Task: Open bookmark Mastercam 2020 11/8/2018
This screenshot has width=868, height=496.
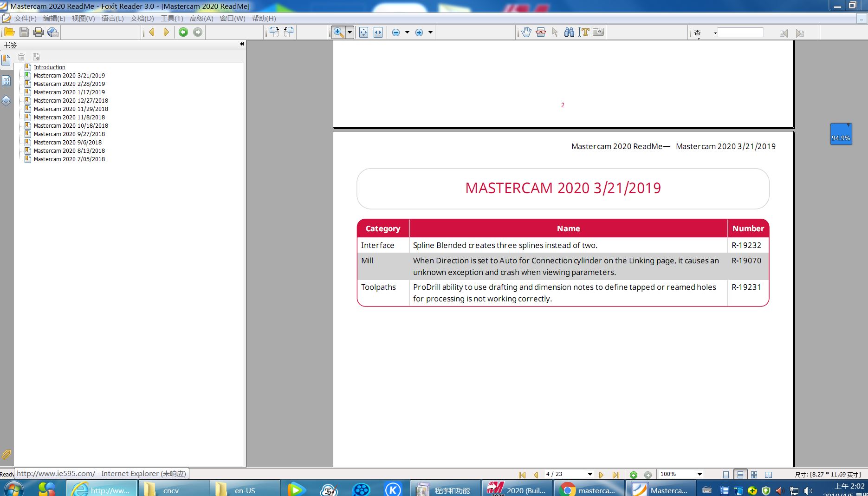Action: 69,117
